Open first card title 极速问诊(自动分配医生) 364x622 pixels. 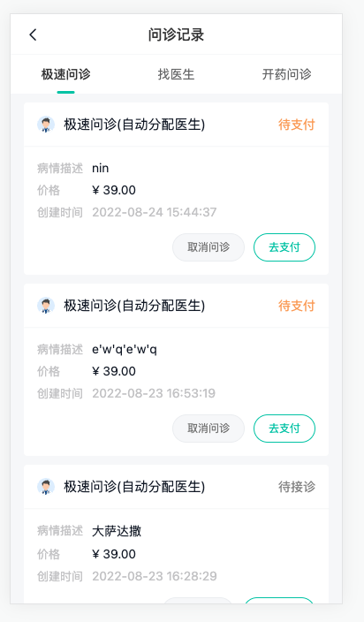click(x=134, y=125)
